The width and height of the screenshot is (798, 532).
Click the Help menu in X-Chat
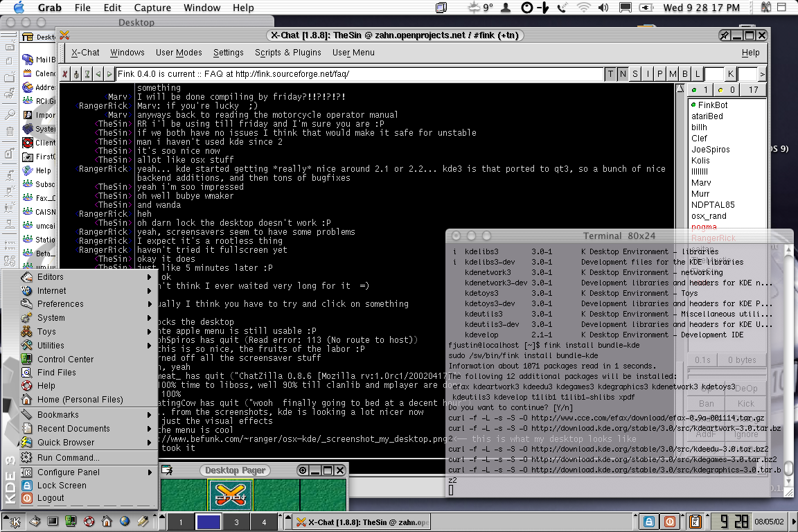(x=750, y=53)
